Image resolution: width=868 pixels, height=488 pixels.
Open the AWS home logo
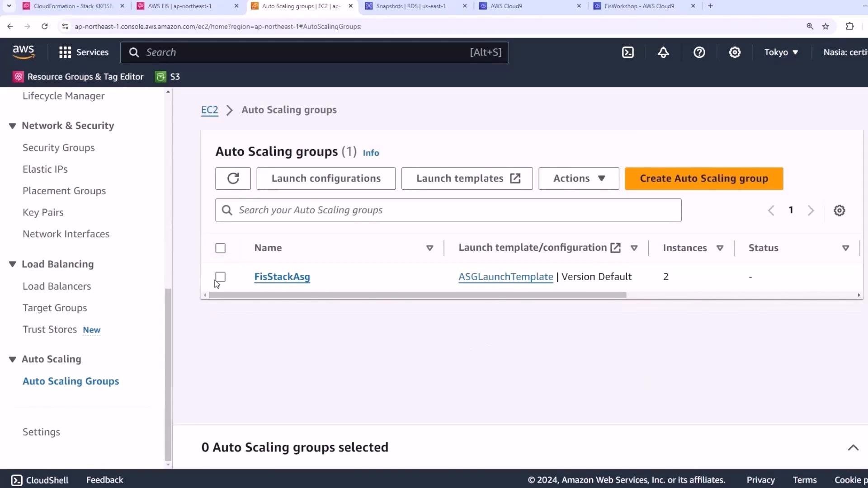click(x=24, y=52)
